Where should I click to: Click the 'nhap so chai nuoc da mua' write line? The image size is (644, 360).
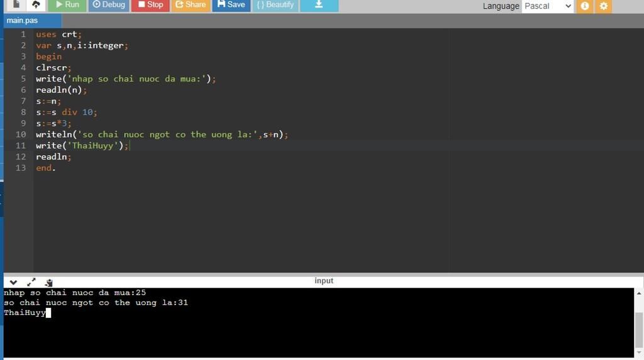(x=126, y=79)
